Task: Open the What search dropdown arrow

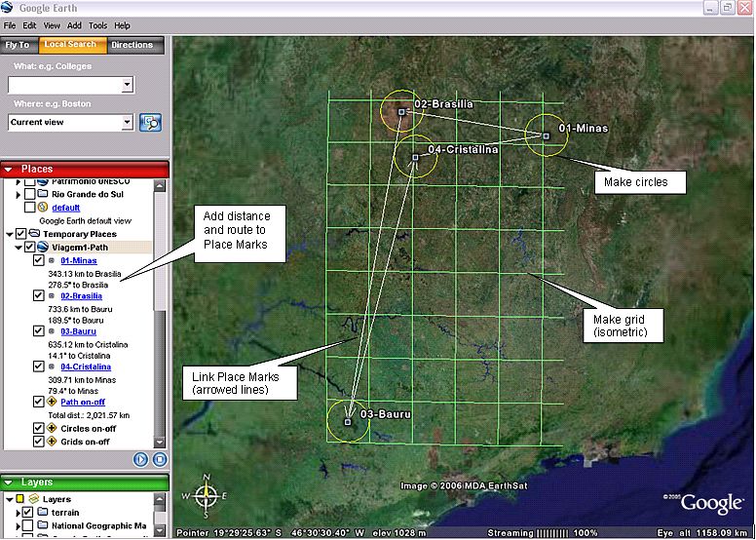Action: click(x=127, y=85)
